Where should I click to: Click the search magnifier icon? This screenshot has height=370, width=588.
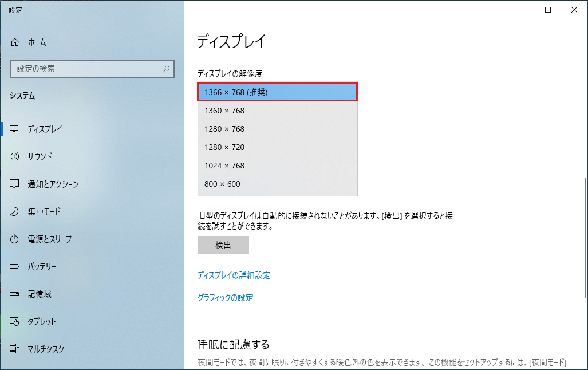166,69
